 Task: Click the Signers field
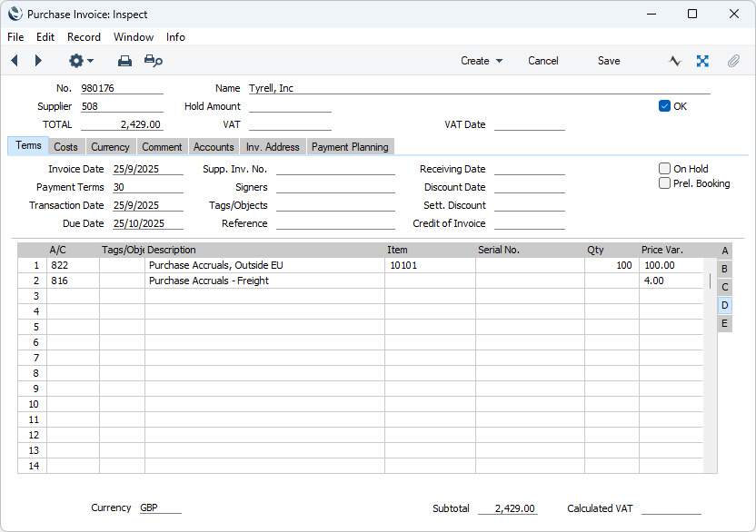tap(335, 187)
